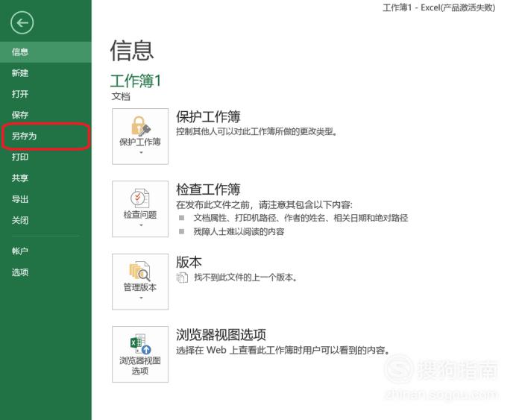Click the 保护工作簿 section heading
516x420 pixels.
pyautogui.click(x=208, y=117)
